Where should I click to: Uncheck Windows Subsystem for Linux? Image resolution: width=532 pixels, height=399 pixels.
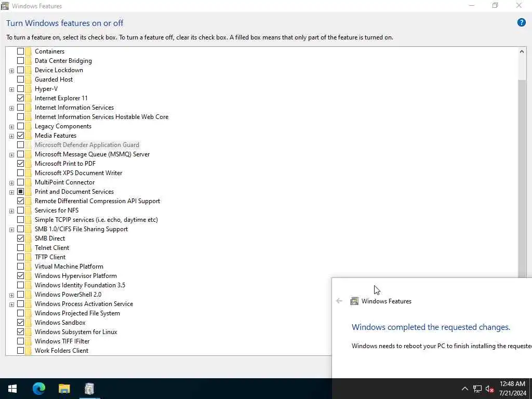(20, 332)
